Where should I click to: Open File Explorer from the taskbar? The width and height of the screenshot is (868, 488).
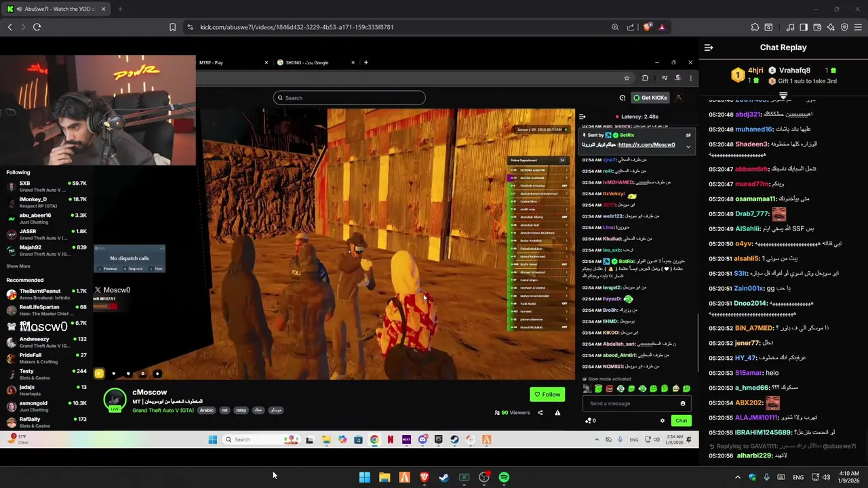384,477
